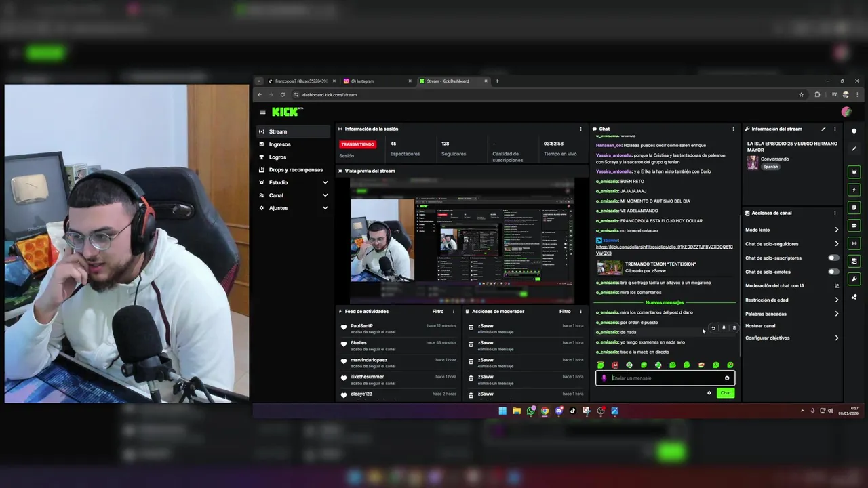This screenshot has width=868, height=488.
Task: Click the reply arrow on hovered chat message
Action: point(713,328)
